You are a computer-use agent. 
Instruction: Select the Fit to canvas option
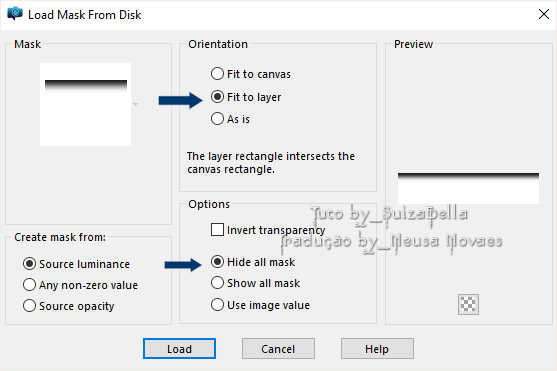click(251, 74)
